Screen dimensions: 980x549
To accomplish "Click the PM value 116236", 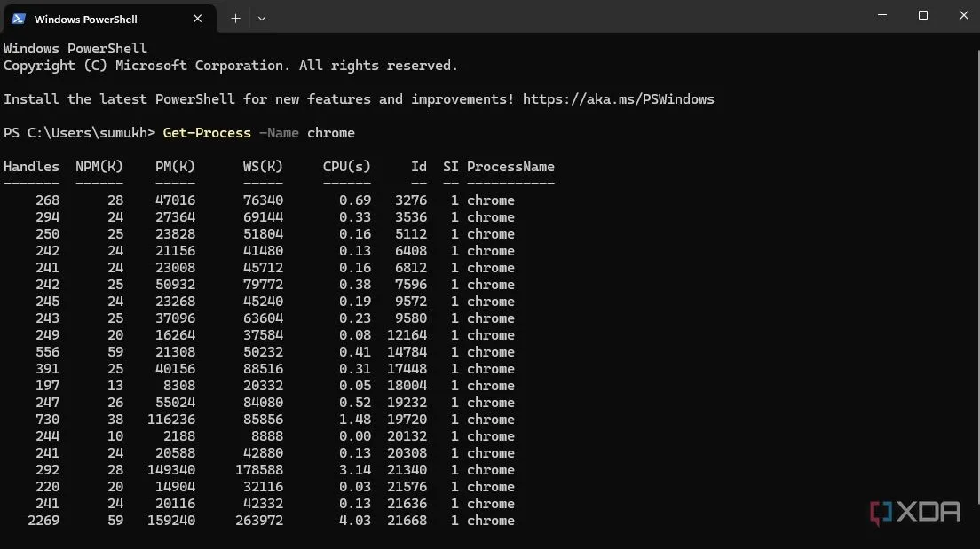I will pyautogui.click(x=171, y=420).
